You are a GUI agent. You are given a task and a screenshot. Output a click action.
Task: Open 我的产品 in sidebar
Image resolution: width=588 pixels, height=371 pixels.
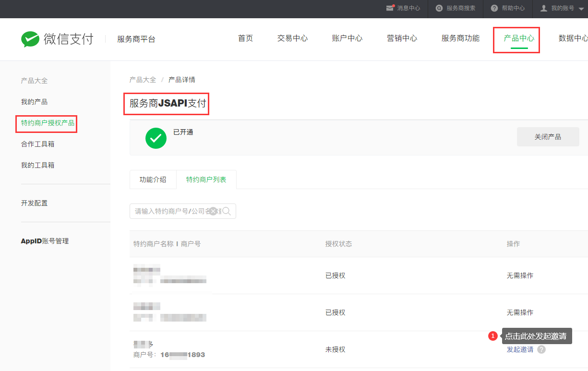pyautogui.click(x=34, y=102)
